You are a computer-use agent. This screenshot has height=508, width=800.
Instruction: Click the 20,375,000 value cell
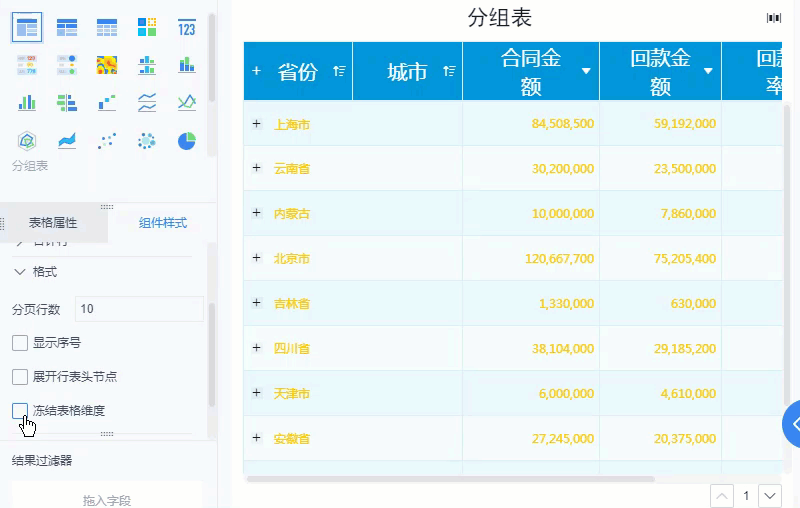685,439
